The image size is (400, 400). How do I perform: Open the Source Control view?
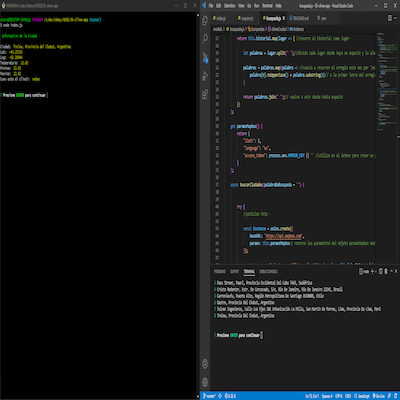pyautogui.click(x=205, y=57)
